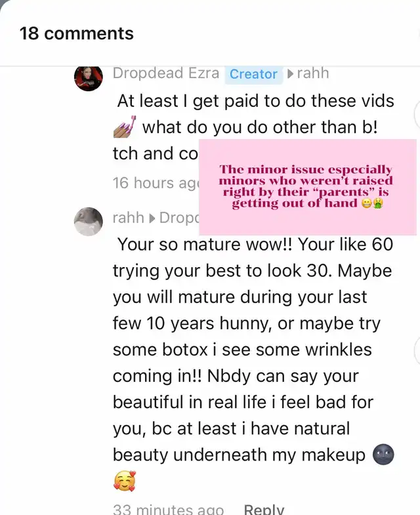The image size is (420, 515).
Task: Tap Reply under rahh's comment
Action: pyautogui.click(x=264, y=508)
